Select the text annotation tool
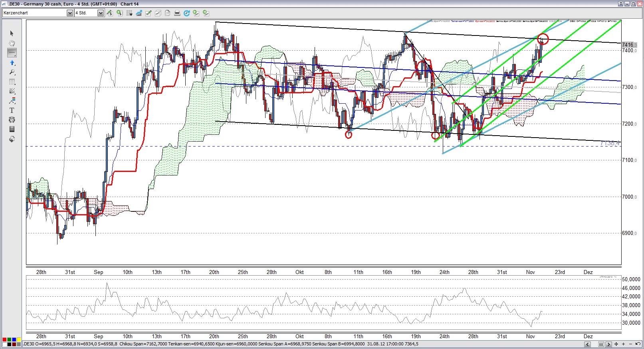644x349 pixels. (12, 110)
